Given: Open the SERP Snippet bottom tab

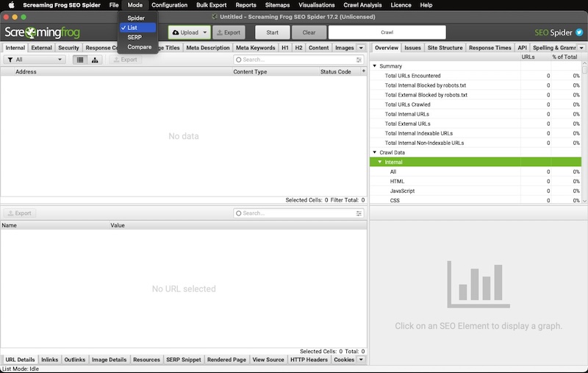Looking at the screenshot, I should 183,360.
